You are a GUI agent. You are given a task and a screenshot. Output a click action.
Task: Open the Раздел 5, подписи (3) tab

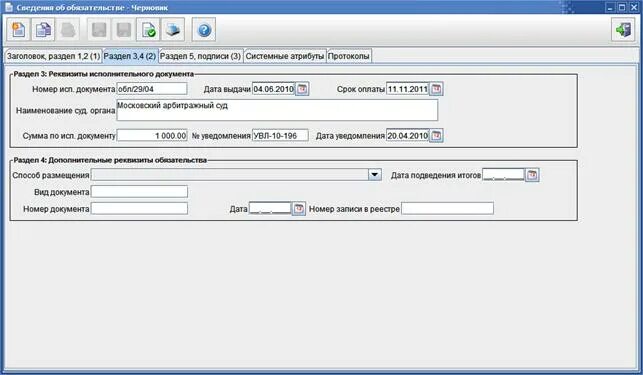pos(200,56)
